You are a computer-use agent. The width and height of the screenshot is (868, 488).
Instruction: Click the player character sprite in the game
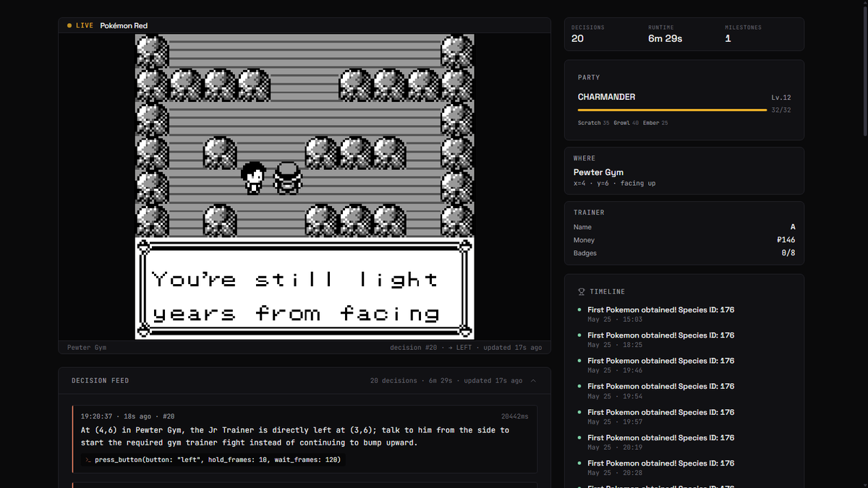tap(287, 178)
